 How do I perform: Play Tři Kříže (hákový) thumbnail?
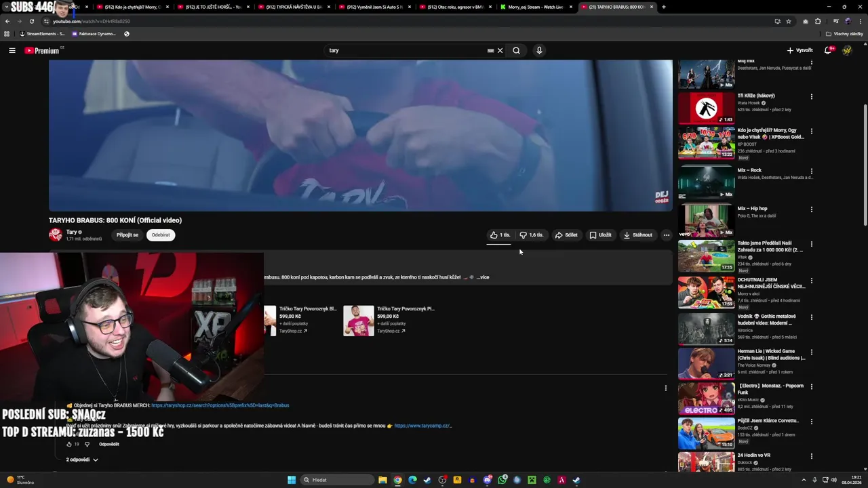706,108
